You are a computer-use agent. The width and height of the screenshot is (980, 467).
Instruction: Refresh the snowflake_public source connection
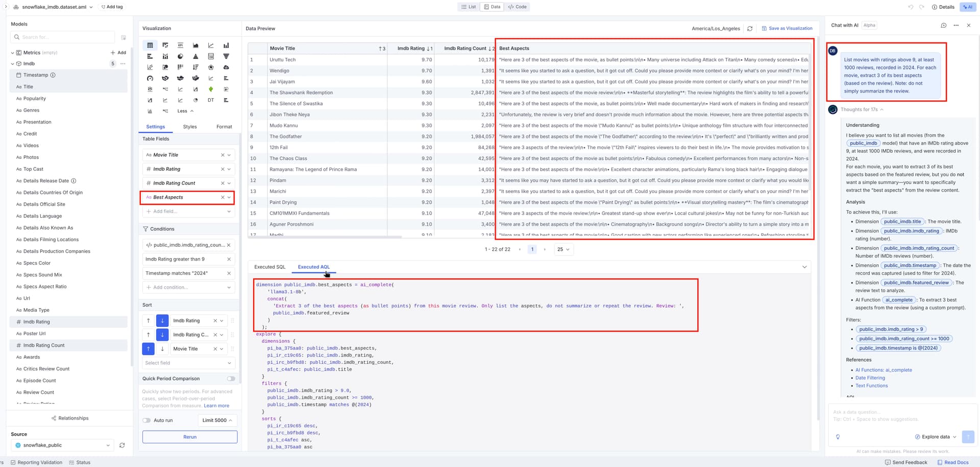pyautogui.click(x=122, y=445)
